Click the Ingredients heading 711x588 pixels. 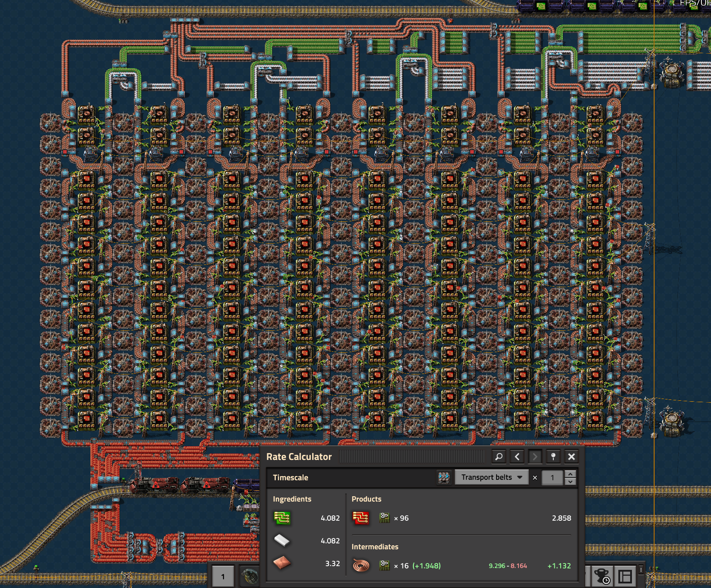[292, 499]
